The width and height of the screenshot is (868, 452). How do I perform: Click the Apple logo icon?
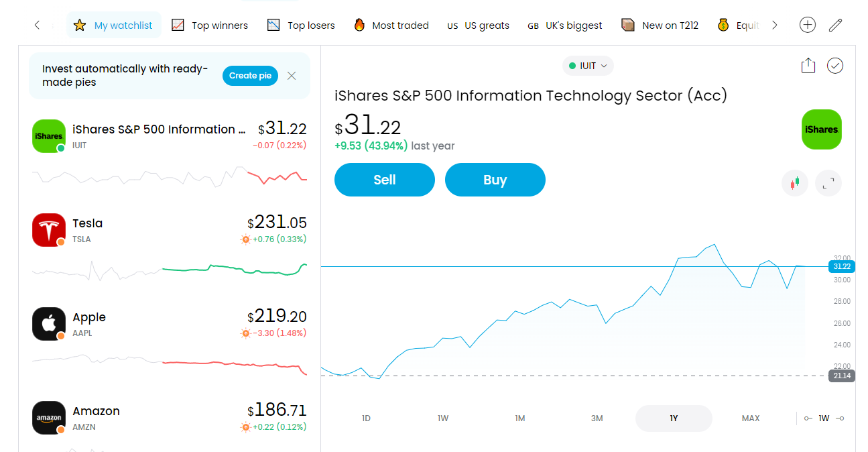pyautogui.click(x=49, y=324)
